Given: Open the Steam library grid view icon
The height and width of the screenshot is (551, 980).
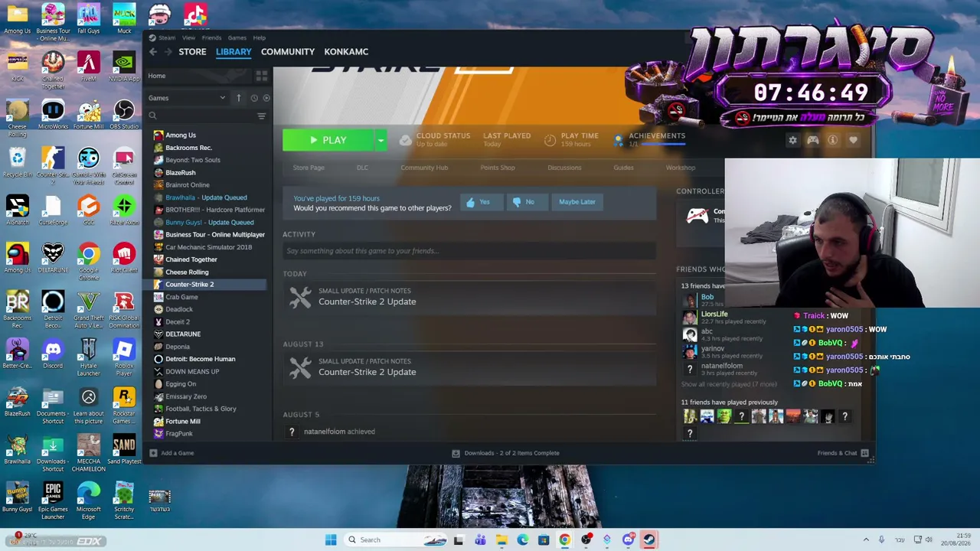Looking at the screenshot, I should (x=261, y=76).
